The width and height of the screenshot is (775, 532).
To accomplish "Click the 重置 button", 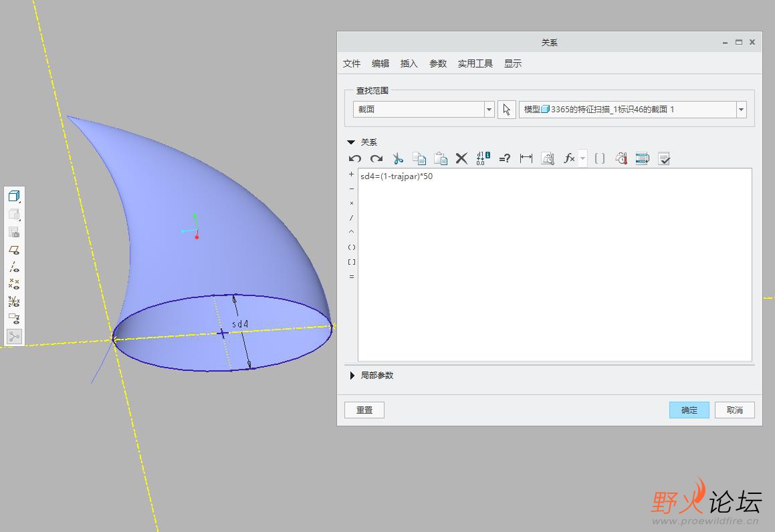I will pos(364,410).
